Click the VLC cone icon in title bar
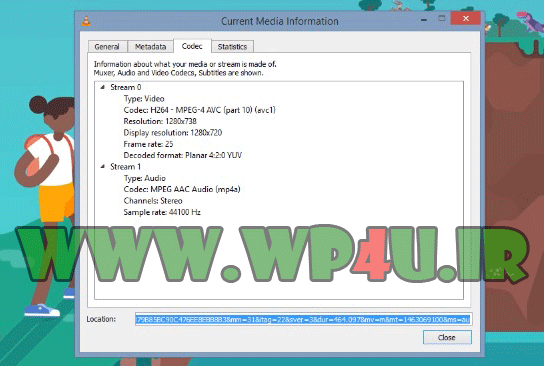Screen dimensions: 544x366 tap(86, 22)
